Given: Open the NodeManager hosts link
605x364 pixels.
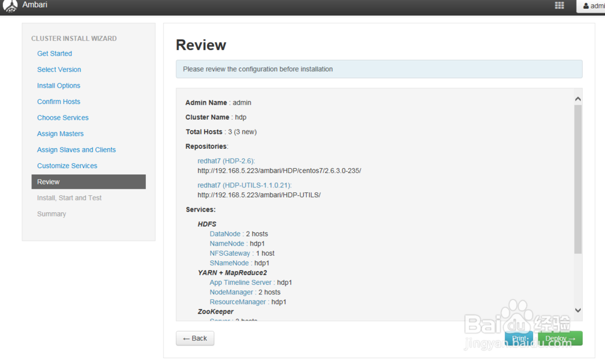Looking at the screenshot, I should pos(231,291).
